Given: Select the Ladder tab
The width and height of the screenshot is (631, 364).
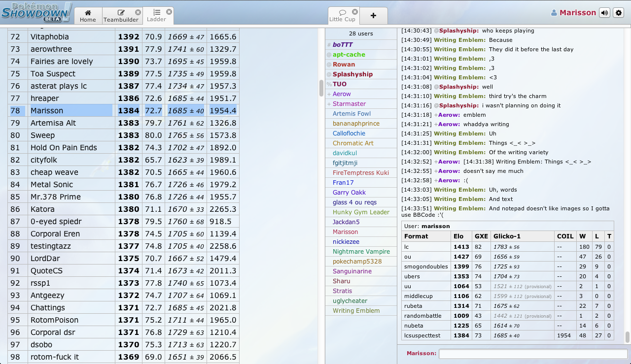Looking at the screenshot, I should (158, 16).
